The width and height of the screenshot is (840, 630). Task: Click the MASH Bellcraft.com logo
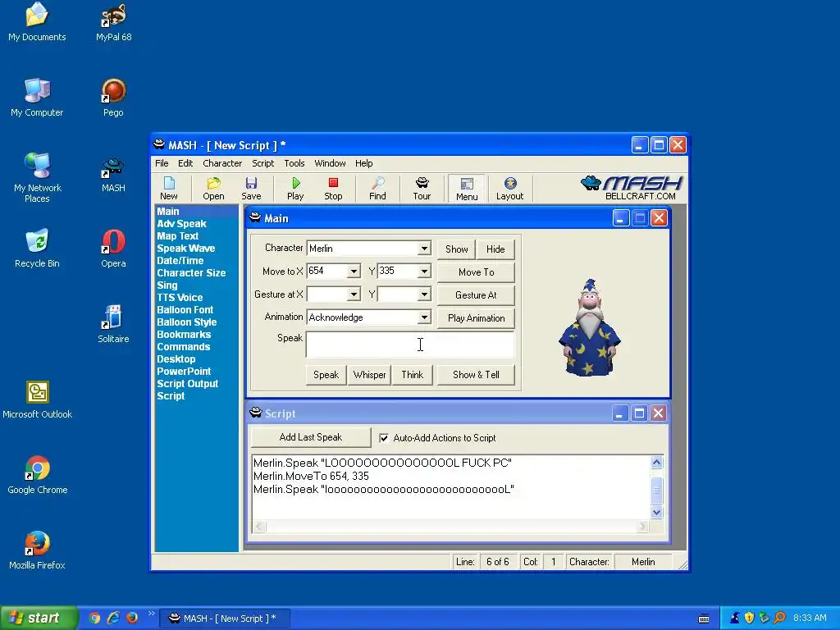(632, 188)
